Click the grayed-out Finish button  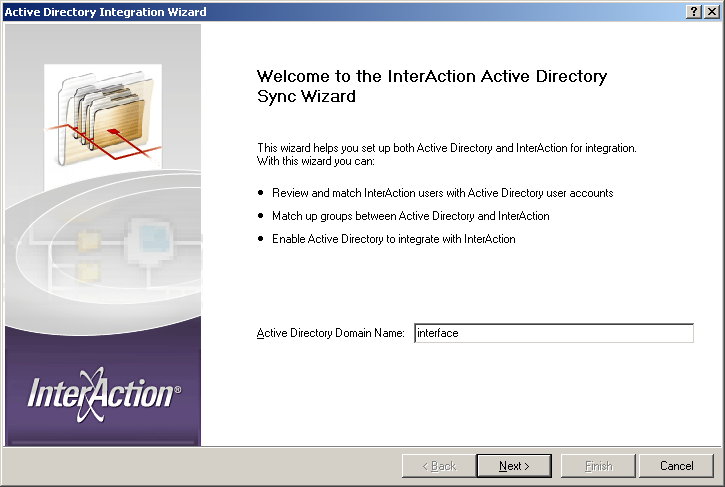click(x=598, y=466)
